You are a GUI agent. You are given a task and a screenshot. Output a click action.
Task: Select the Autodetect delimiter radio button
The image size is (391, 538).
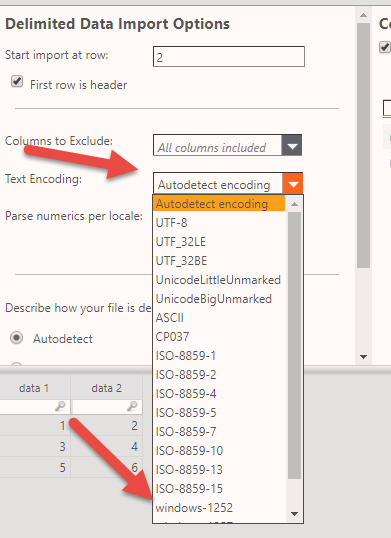click(x=16, y=338)
